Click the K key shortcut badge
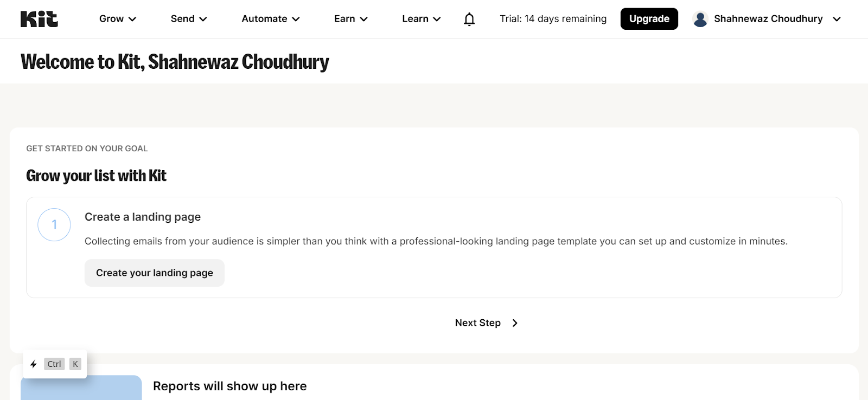Image resolution: width=868 pixels, height=400 pixels. tap(75, 364)
